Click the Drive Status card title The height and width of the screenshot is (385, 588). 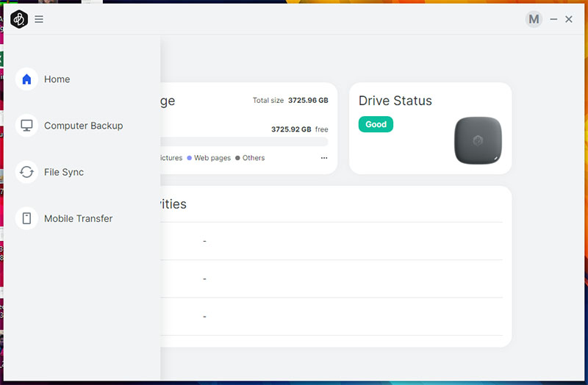[395, 101]
